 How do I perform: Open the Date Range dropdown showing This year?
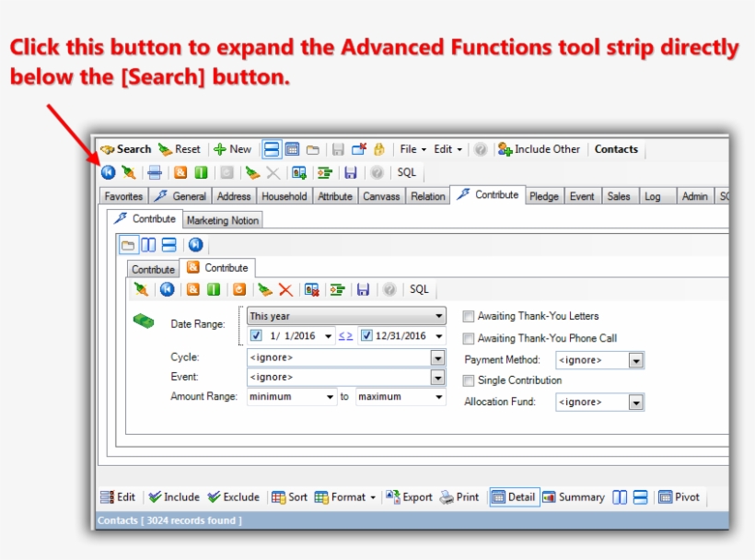439,316
